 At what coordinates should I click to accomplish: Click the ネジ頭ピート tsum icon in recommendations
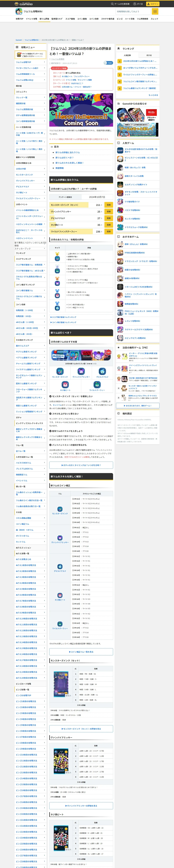[x=65, y=385]
